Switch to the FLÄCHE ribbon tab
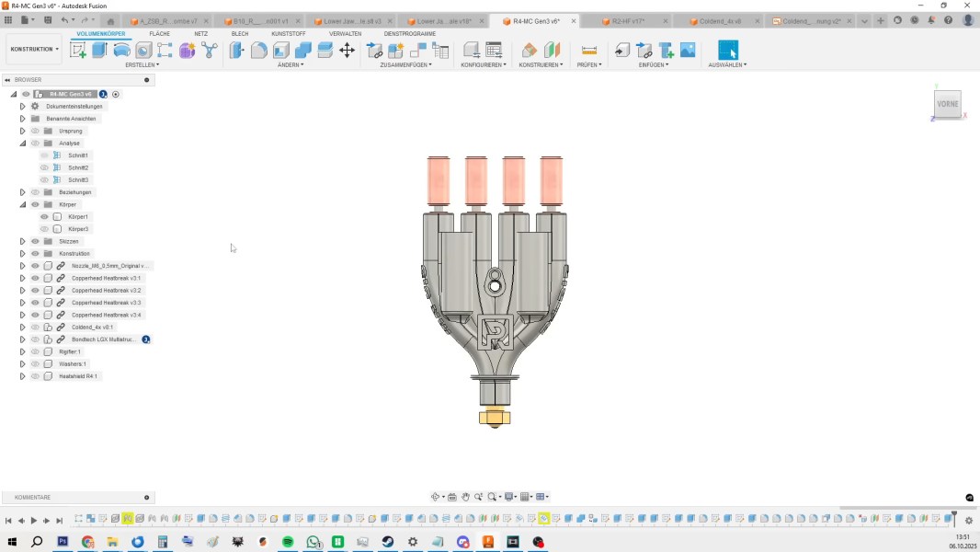Image resolution: width=980 pixels, height=552 pixels. click(x=159, y=34)
